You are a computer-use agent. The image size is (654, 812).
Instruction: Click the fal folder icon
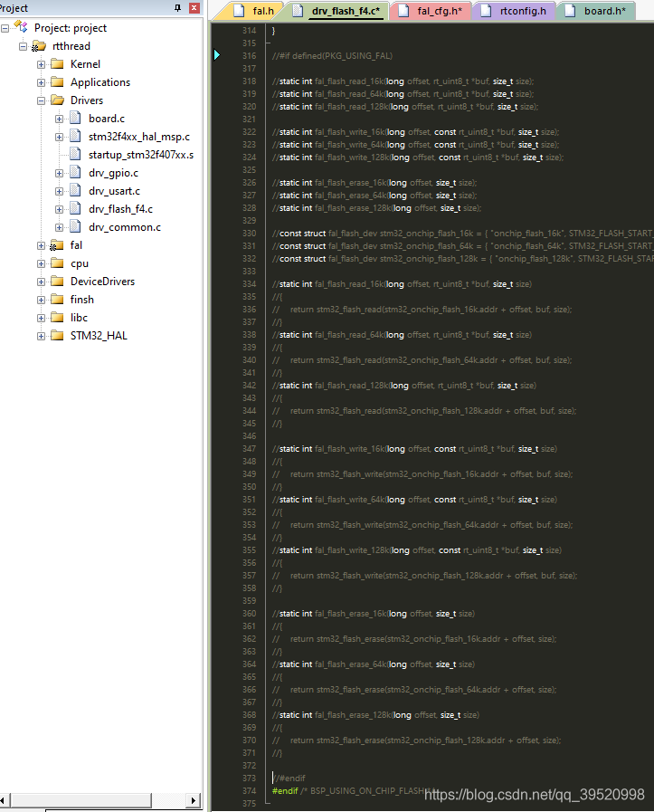[57, 245]
